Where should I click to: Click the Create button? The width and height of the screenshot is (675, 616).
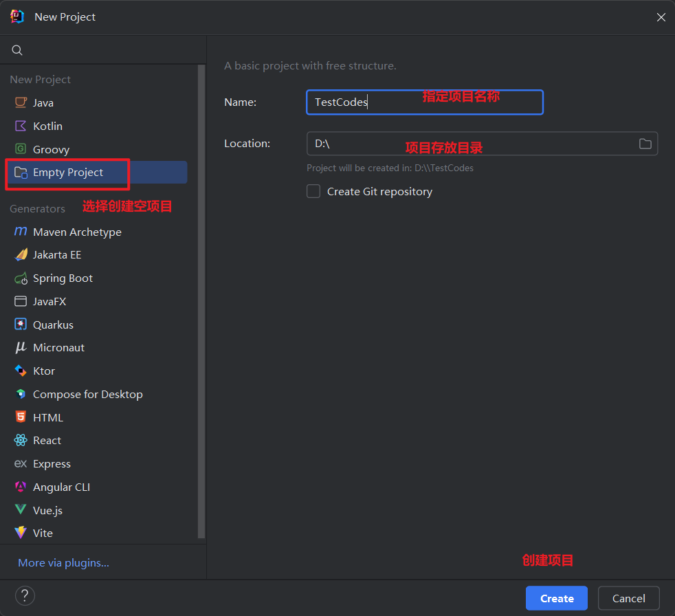pos(557,598)
